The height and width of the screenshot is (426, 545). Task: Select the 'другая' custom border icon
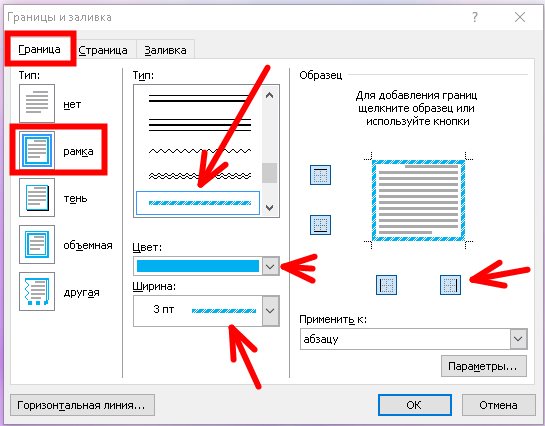[x=37, y=291]
